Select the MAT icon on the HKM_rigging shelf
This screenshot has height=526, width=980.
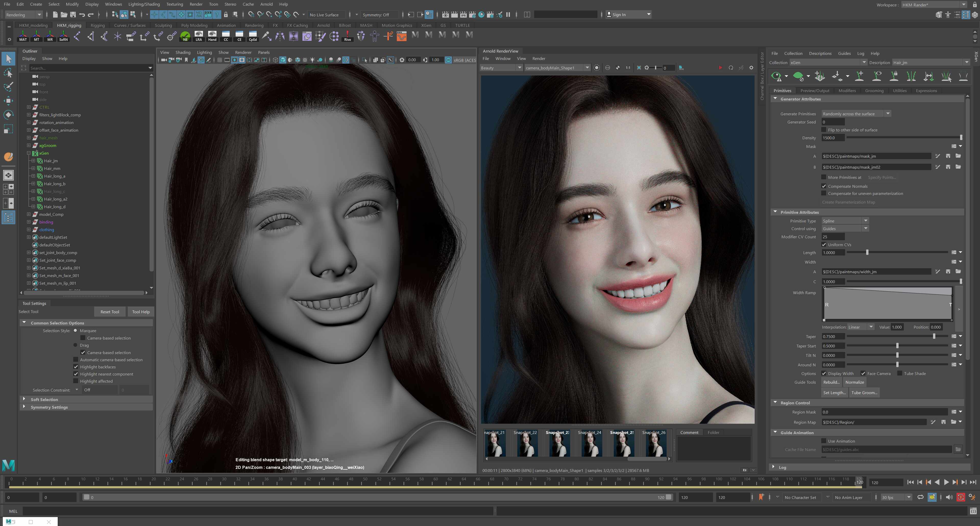[23, 36]
